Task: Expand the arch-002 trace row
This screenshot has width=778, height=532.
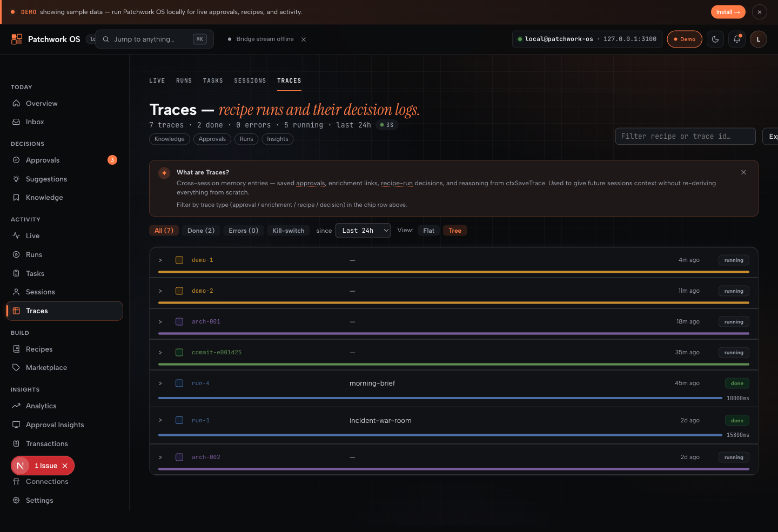Action: tap(160, 457)
